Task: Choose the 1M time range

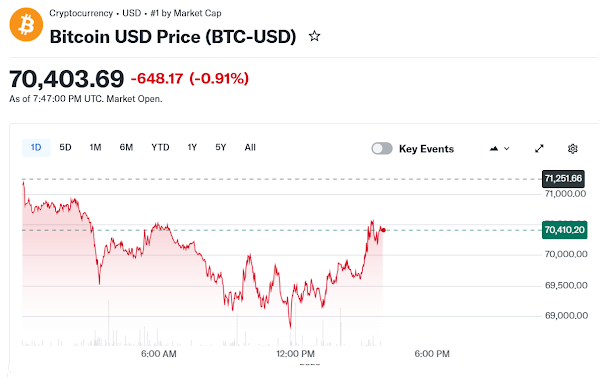Action: (x=95, y=147)
